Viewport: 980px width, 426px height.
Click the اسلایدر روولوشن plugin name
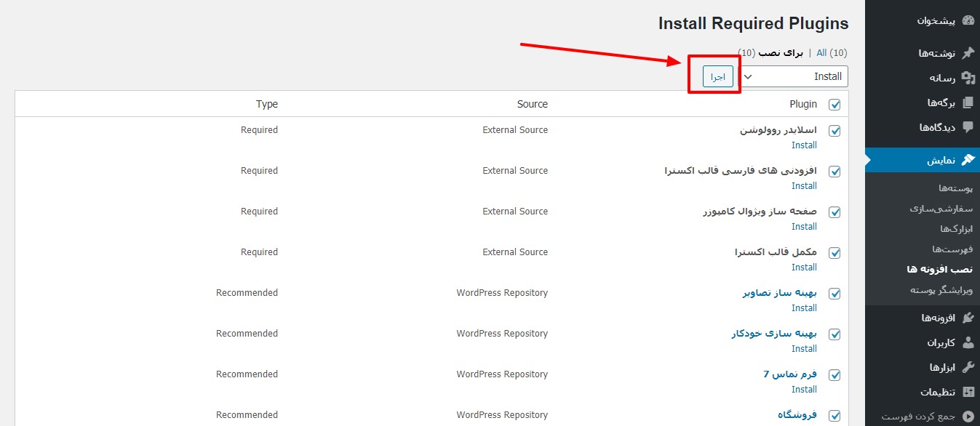coord(778,130)
